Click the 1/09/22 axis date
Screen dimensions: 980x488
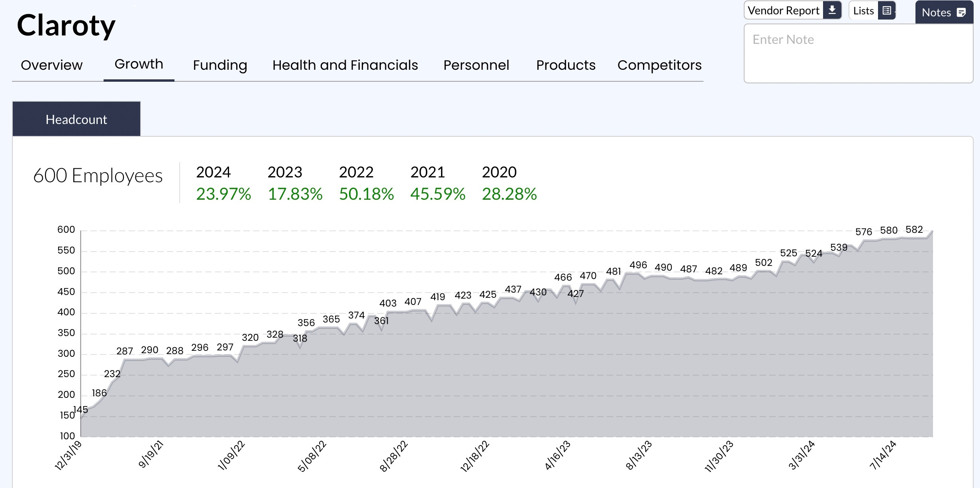231,455
